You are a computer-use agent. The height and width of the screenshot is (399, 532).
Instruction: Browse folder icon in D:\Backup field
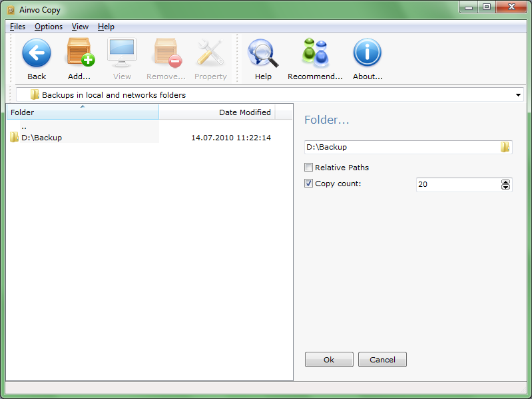point(505,147)
